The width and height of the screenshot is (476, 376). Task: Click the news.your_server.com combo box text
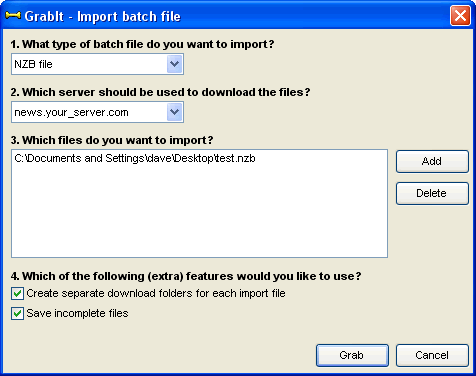click(71, 113)
